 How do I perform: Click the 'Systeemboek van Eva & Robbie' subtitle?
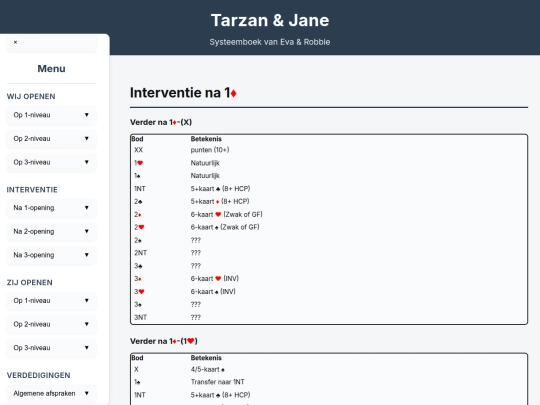tap(270, 42)
